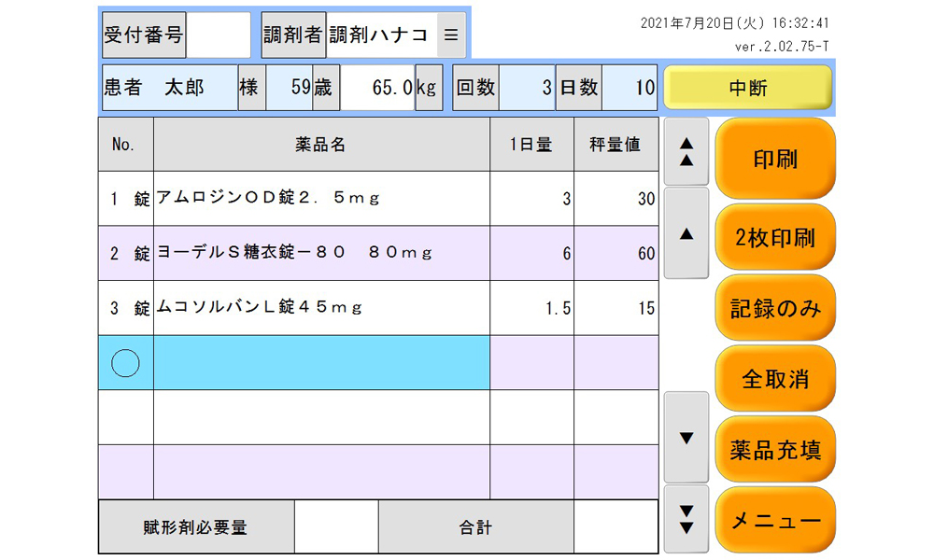Click the 様 button

pyautogui.click(x=252, y=88)
